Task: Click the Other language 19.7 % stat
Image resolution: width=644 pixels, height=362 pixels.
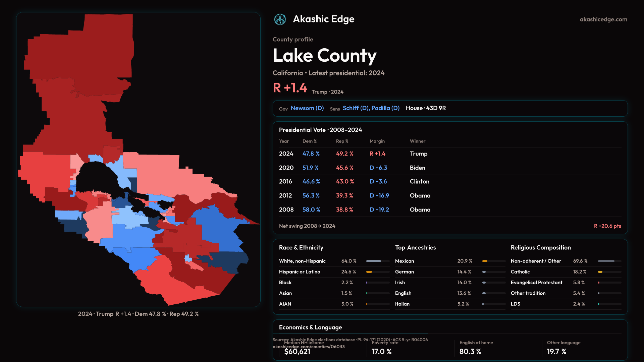Action: point(556,352)
